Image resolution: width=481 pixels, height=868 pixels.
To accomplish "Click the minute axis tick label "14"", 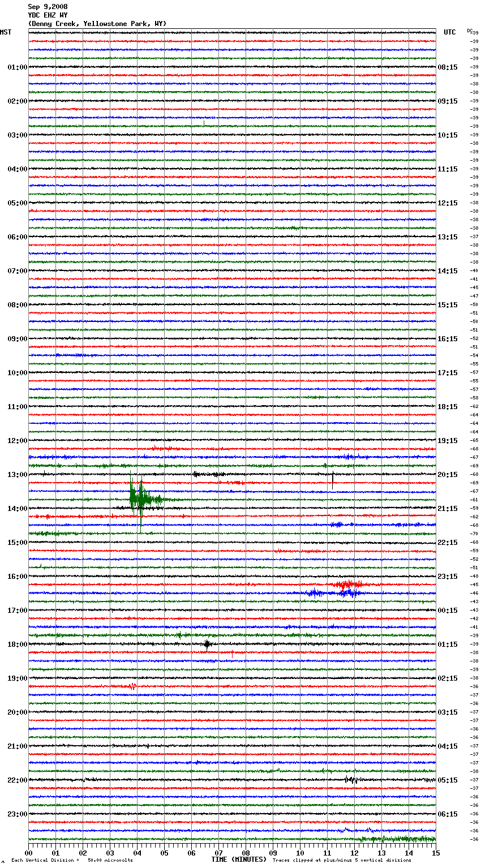I will [409, 853].
